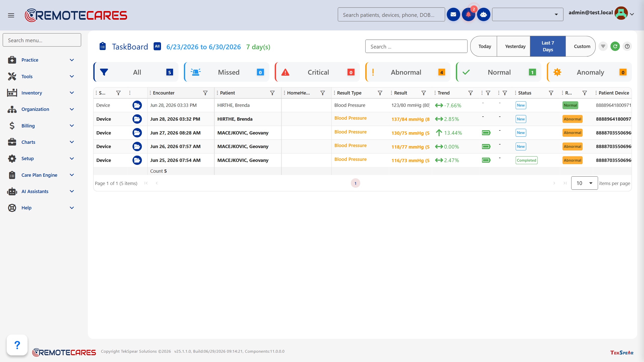
Task: Open the mail messages icon
Action: click(x=453, y=15)
